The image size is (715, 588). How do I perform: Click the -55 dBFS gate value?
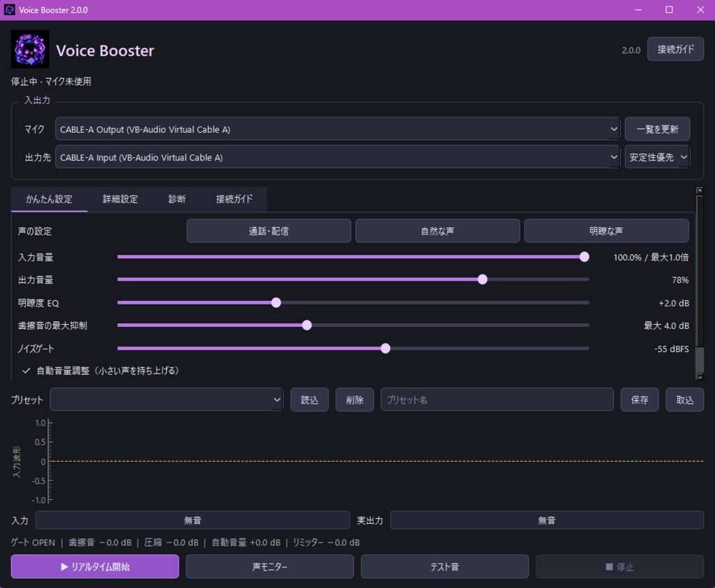[671, 349]
